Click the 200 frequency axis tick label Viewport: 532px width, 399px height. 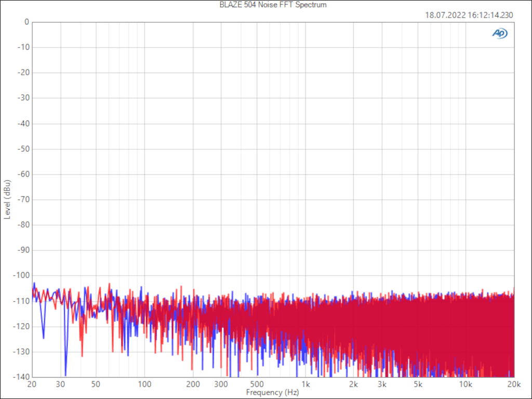(x=193, y=384)
